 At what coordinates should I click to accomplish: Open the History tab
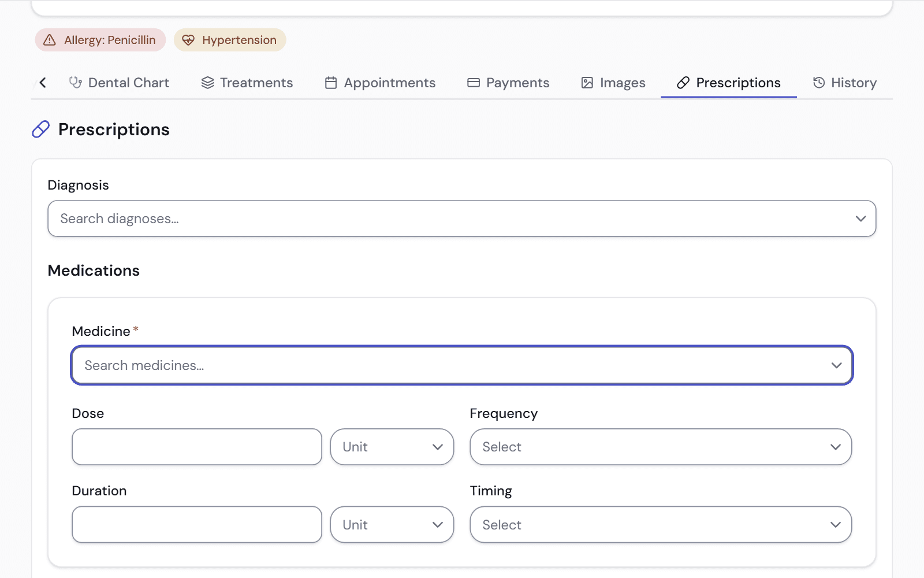click(845, 83)
